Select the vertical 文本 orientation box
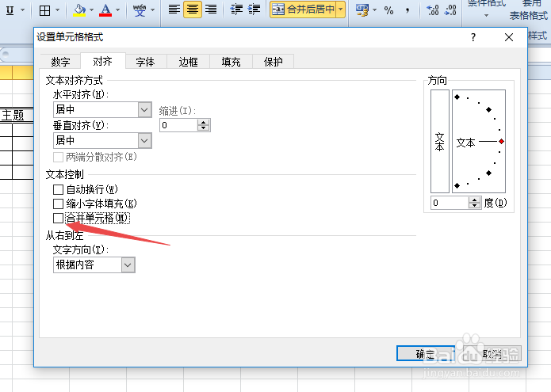 point(440,141)
